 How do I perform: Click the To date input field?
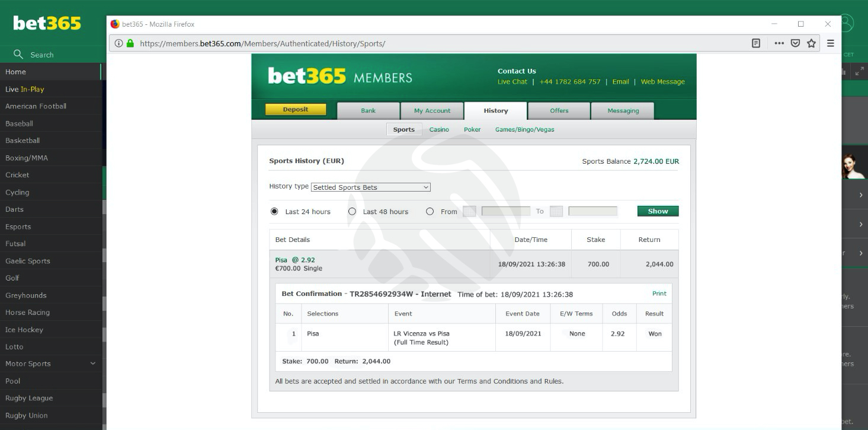click(x=592, y=211)
